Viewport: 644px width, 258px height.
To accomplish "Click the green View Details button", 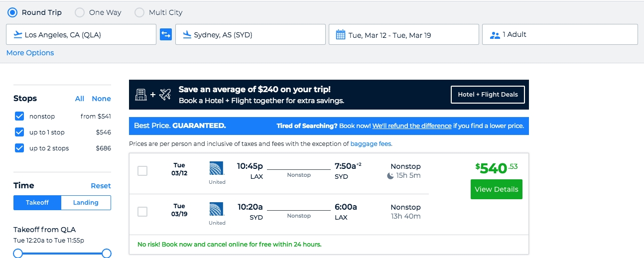I will coord(496,189).
